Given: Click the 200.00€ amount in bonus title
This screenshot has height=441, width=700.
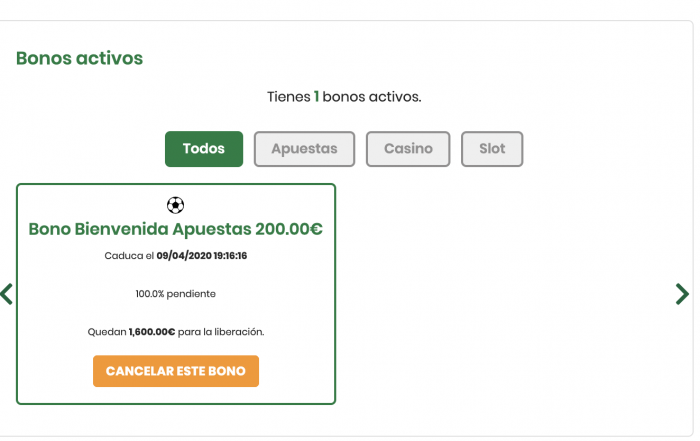Looking at the screenshot, I should coord(289,229).
